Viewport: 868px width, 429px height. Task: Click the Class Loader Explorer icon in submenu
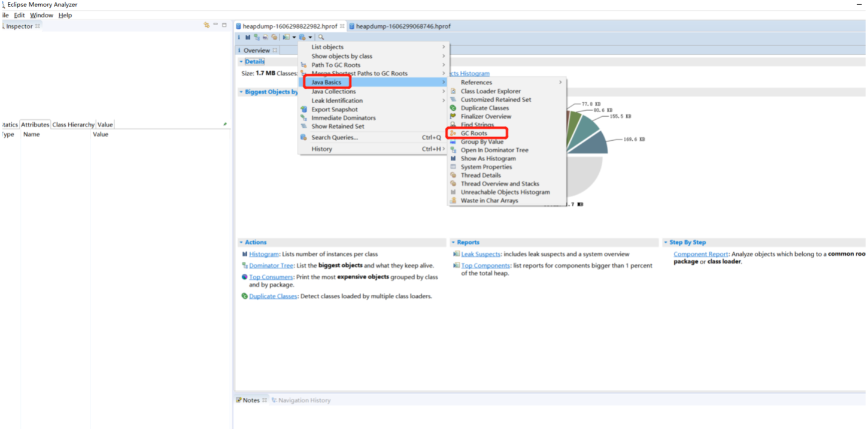point(454,91)
